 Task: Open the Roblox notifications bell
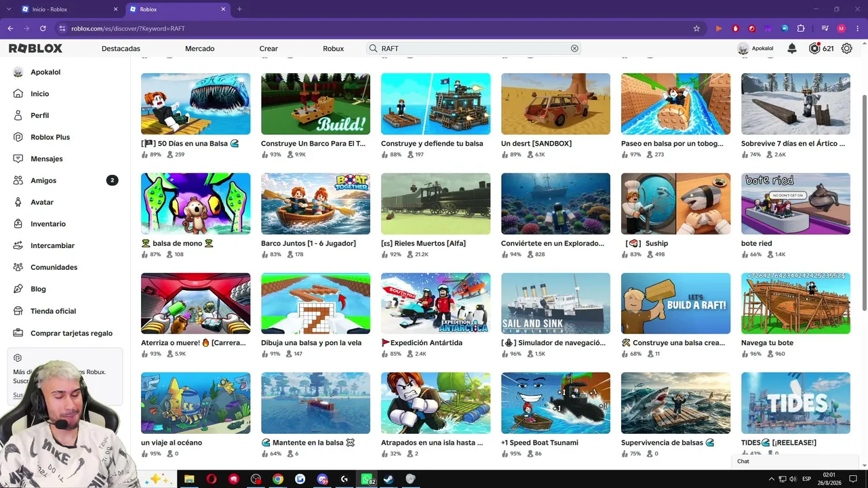[792, 49]
